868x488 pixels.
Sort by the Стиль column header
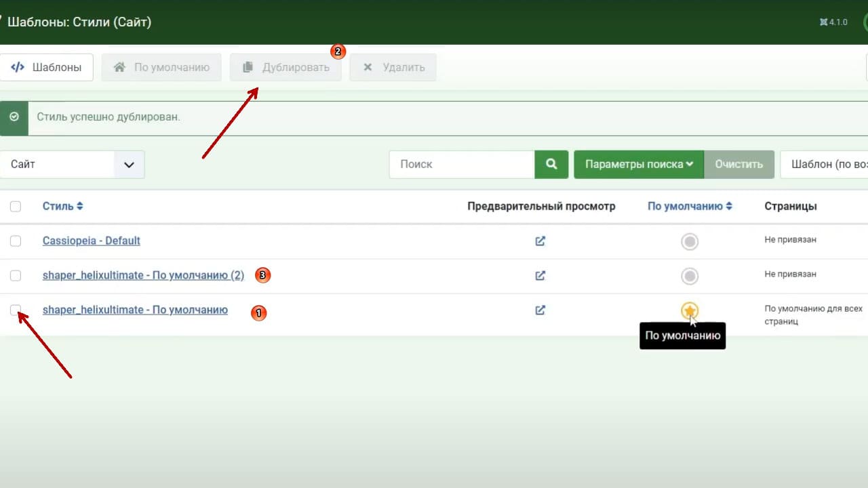(x=62, y=206)
